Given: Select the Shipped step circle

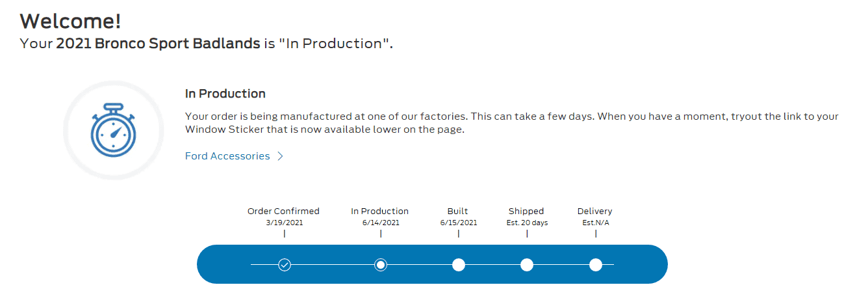Looking at the screenshot, I should click(x=527, y=265).
